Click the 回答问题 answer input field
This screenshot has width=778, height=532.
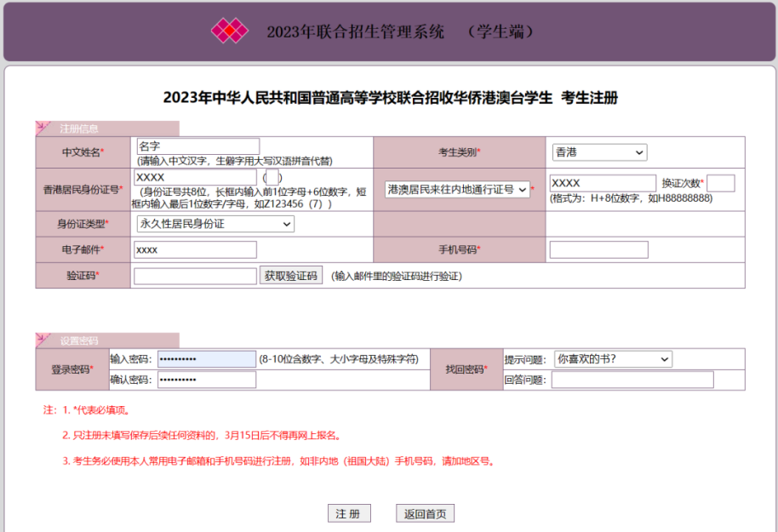[x=632, y=380]
